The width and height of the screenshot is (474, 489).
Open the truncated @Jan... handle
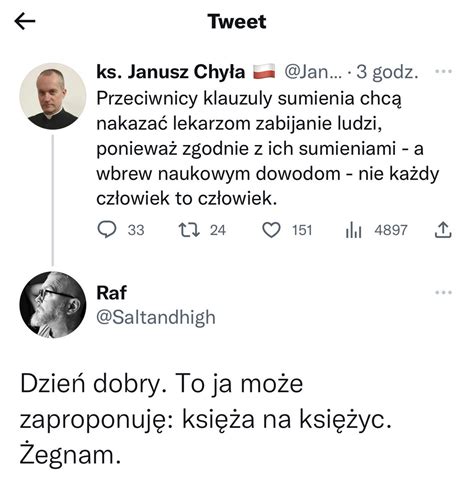[x=313, y=72]
